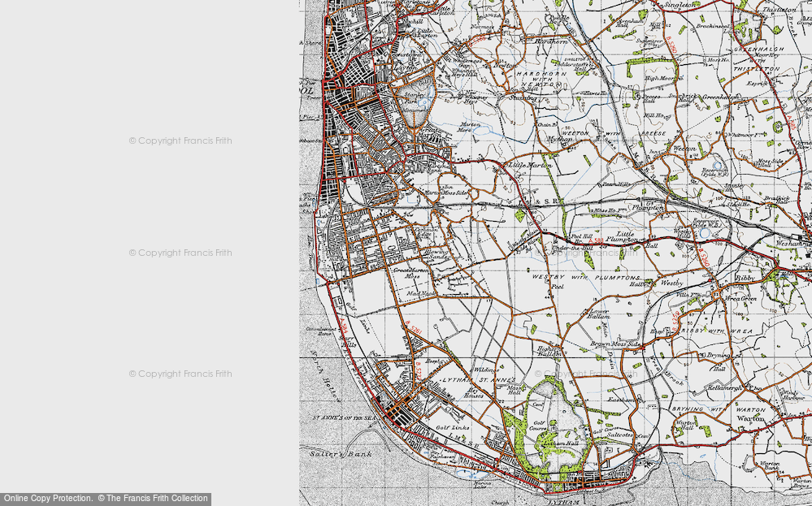812x506 pixels.
Task: Select the 'Salter's Bank' coastal label
Action: [341, 454]
